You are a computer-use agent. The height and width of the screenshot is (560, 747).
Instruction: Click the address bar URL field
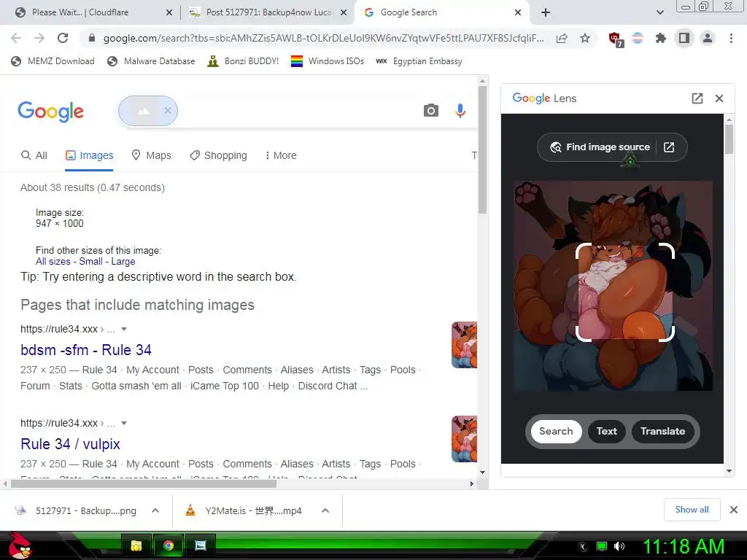(323, 38)
